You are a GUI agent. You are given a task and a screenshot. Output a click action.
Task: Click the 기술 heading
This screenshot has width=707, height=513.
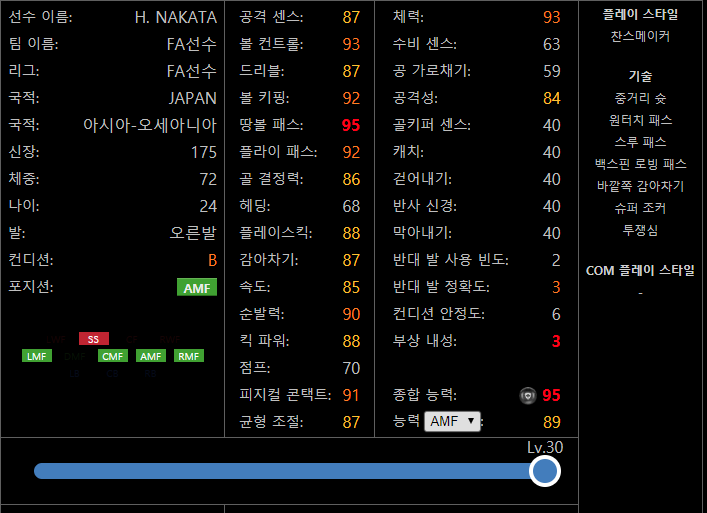640,76
